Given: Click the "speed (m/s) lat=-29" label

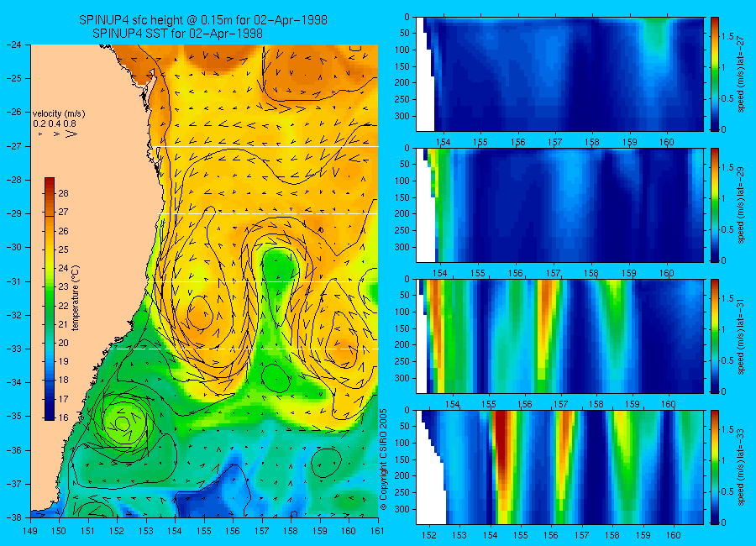Looking at the screenshot, I should (742, 206).
